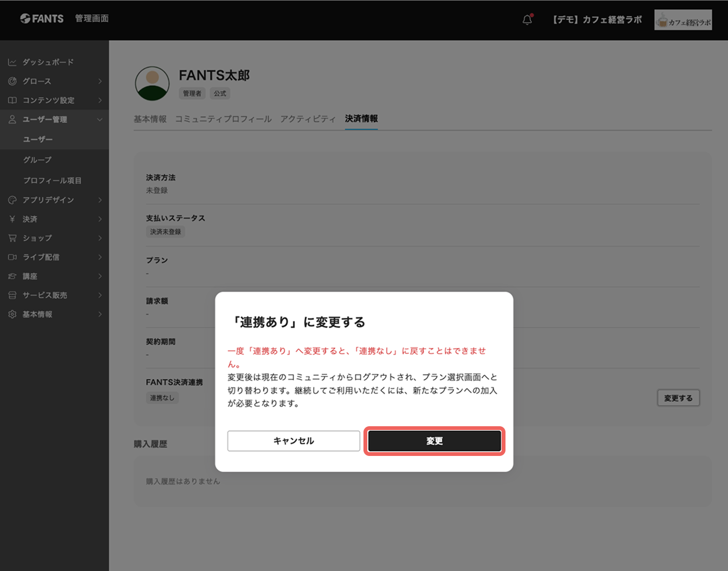Click the 【デモ】カフェ経営ラボ community name

[x=597, y=19]
